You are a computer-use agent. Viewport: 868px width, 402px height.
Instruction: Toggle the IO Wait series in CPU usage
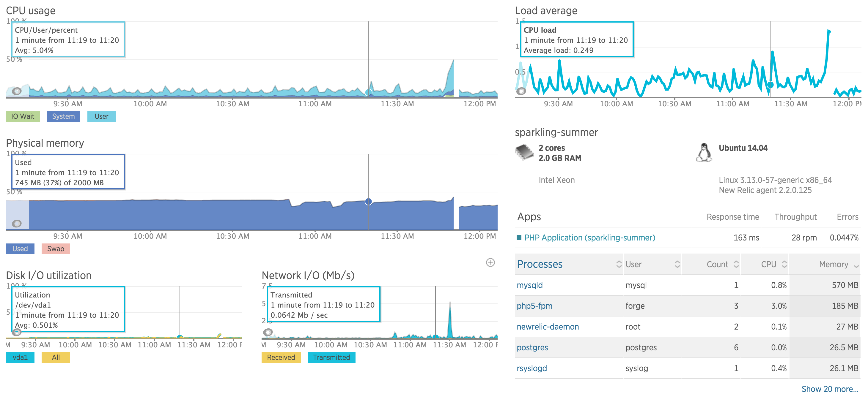click(23, 116)
